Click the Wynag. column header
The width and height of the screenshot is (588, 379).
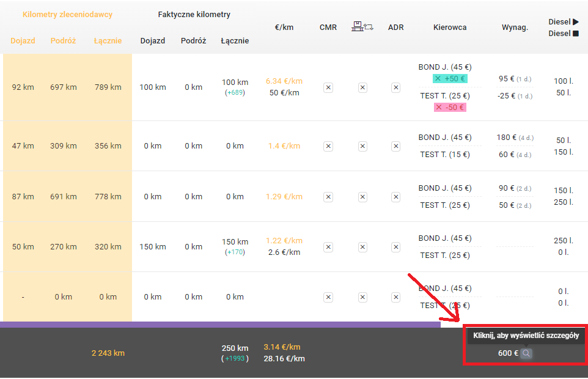pos(515,28)
